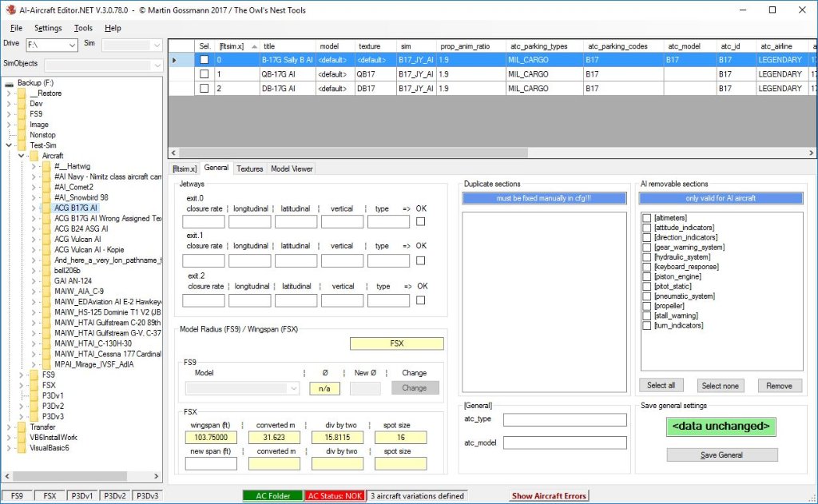
Task: Click the folder icon next to bell206b
Action: click(x=46, y=270)
